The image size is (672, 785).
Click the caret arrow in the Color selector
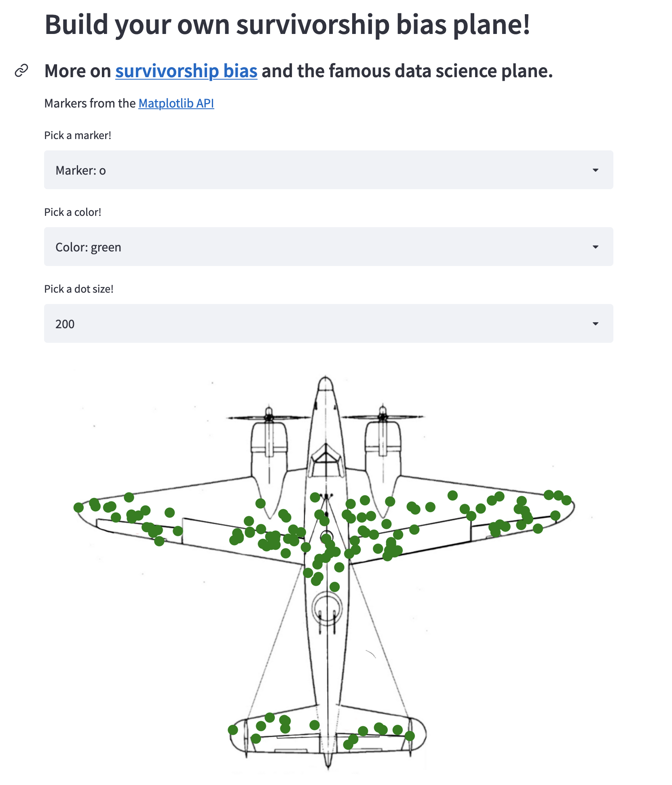tap(595, 247)
